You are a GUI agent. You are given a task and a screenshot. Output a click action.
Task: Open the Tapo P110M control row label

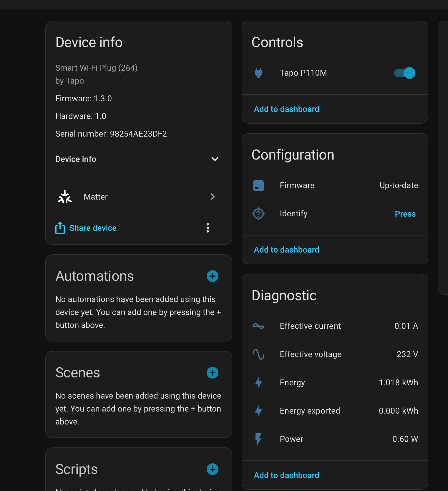point(303,73)
